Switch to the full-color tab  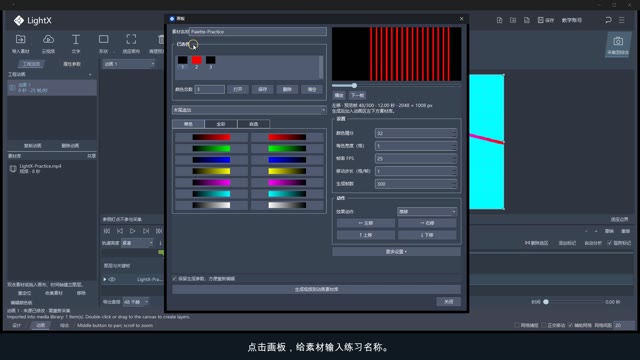tap(221, 124)
